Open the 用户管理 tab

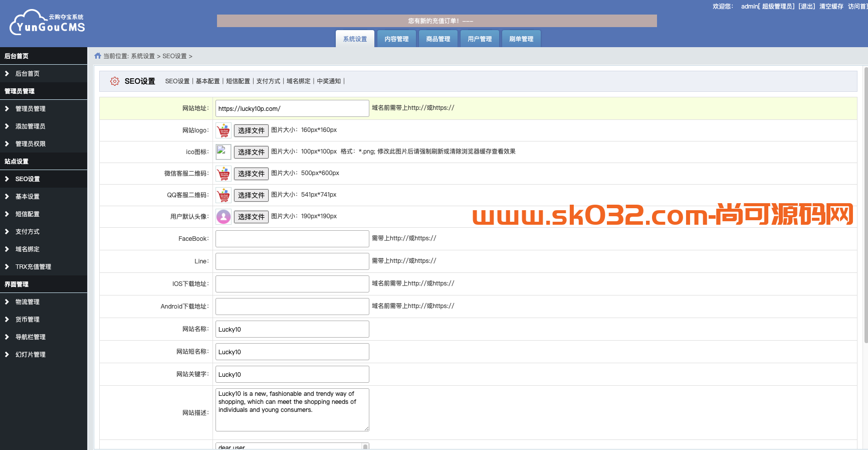(480, 39)
